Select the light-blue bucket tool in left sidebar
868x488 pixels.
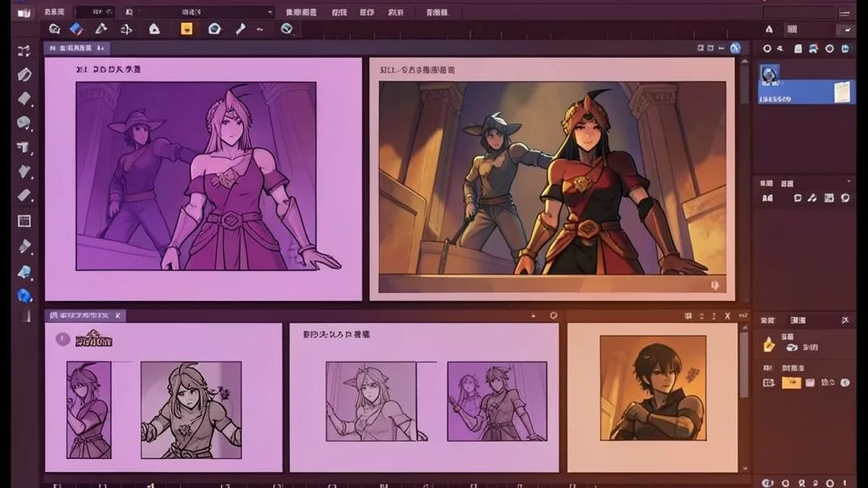click(25, 272)
